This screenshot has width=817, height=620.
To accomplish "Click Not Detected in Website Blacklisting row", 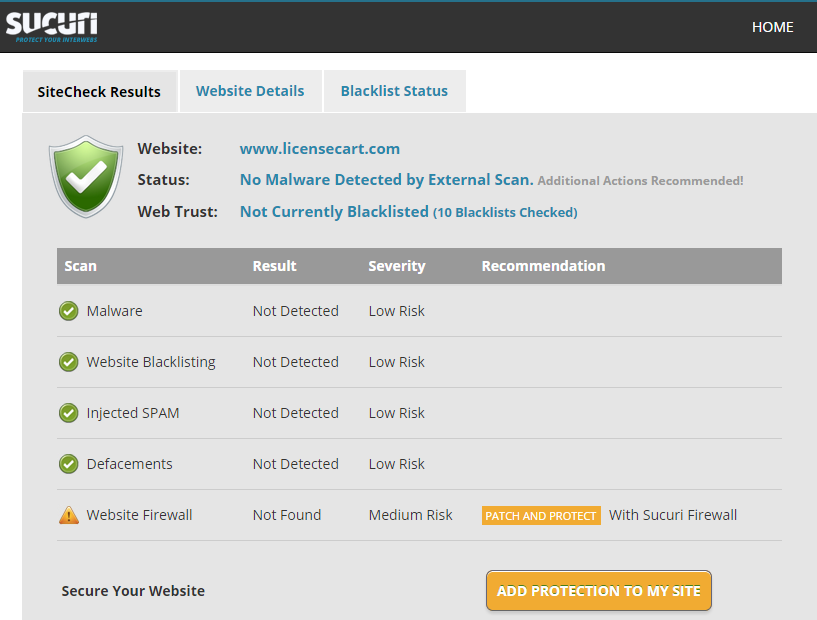I will (296, 362).
